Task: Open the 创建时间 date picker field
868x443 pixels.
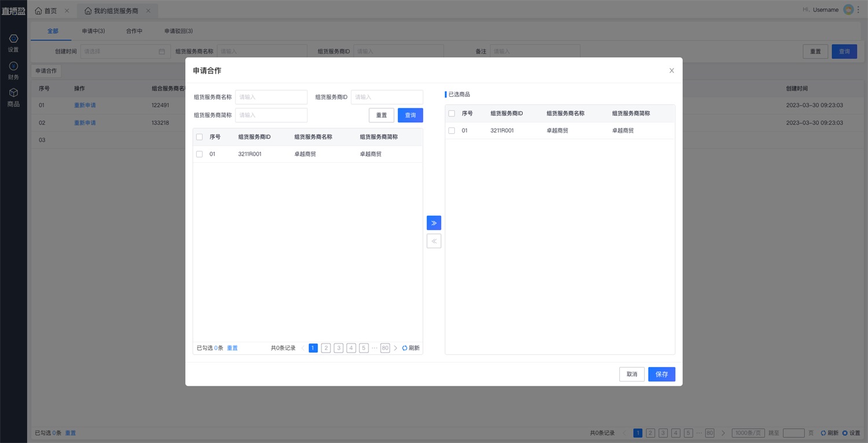Action: click(x=124, y=52)
